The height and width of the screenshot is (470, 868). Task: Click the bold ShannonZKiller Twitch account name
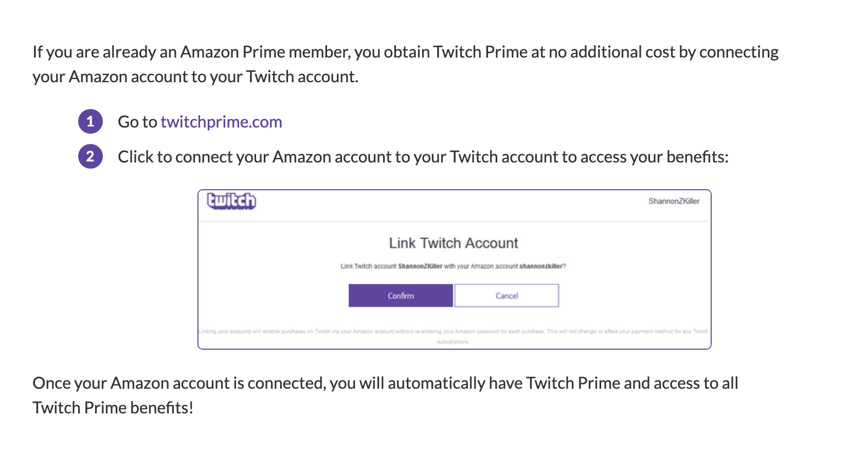point(420,266)
